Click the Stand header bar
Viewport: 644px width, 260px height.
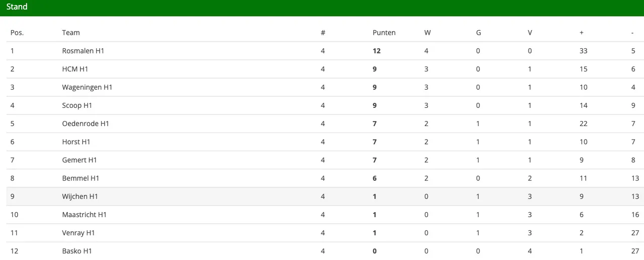pos(322,8)
